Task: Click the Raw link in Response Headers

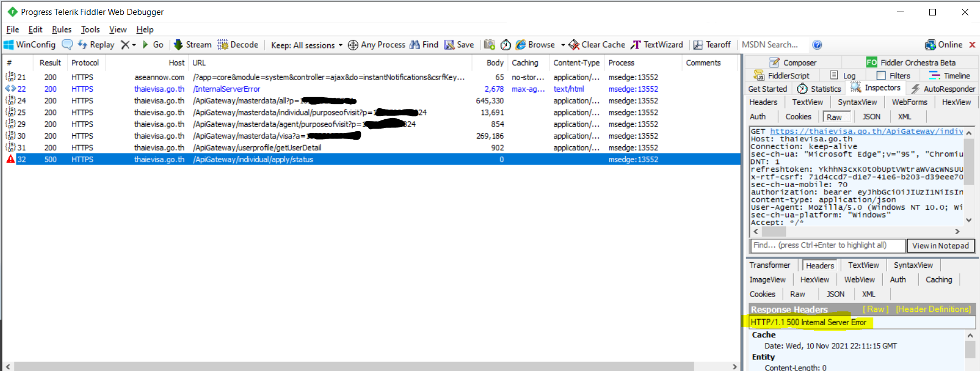Action: 876,309
